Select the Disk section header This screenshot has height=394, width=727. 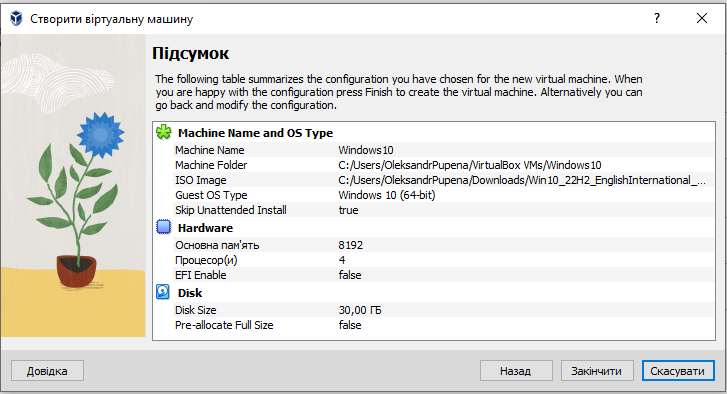point(190,293)
